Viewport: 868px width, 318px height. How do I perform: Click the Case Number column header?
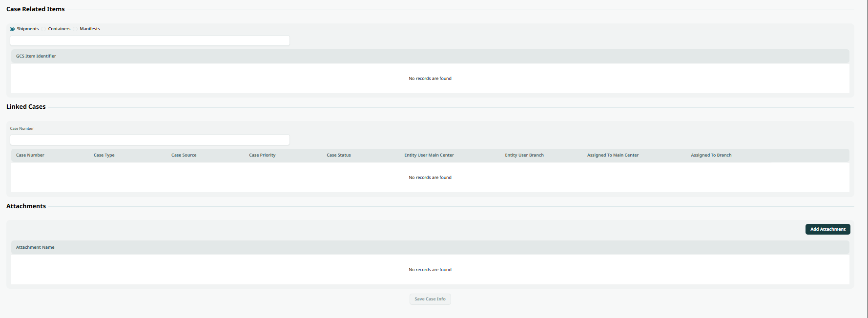(x=30, y=155)
